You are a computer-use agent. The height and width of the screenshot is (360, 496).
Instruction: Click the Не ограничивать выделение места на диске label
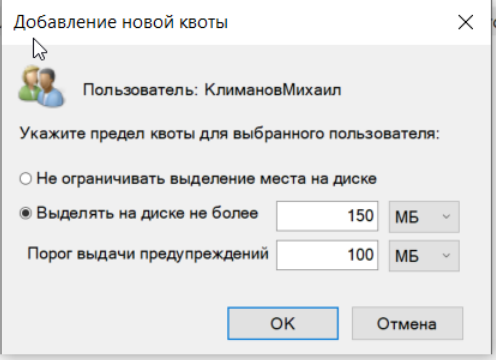[x=206, y=179]
